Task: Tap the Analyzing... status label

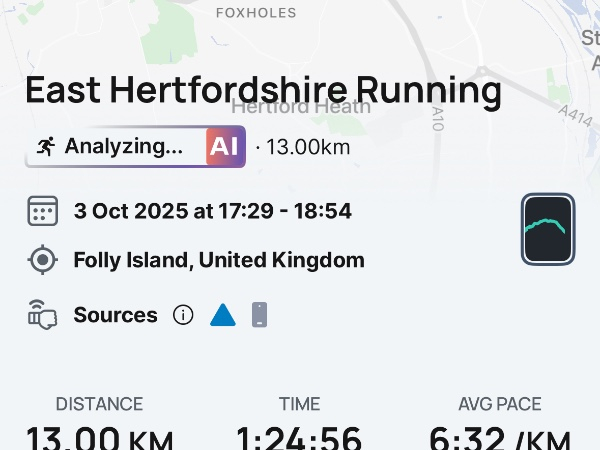Action: [x=124, y=146]
